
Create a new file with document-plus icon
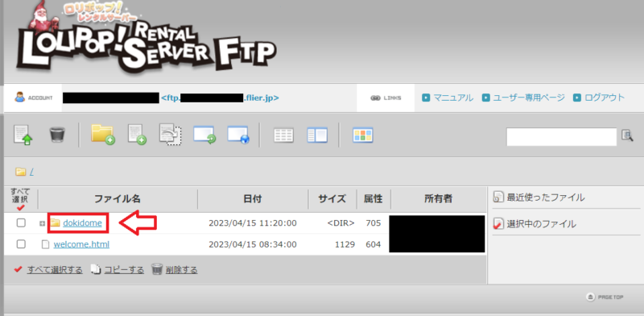(137, 135)
